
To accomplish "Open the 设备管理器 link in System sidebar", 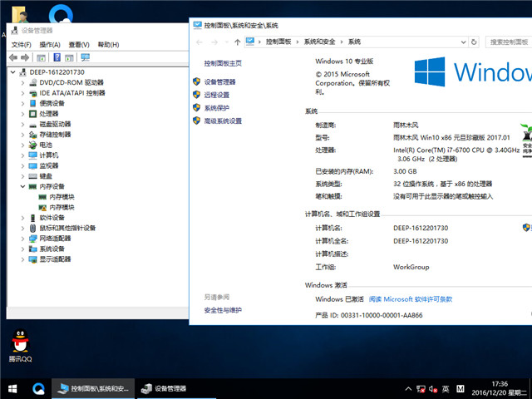I will tap(219, 81).
